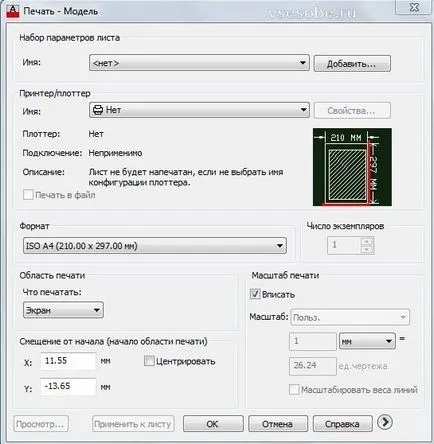Click the scale value field containing 1

point(313,341)
